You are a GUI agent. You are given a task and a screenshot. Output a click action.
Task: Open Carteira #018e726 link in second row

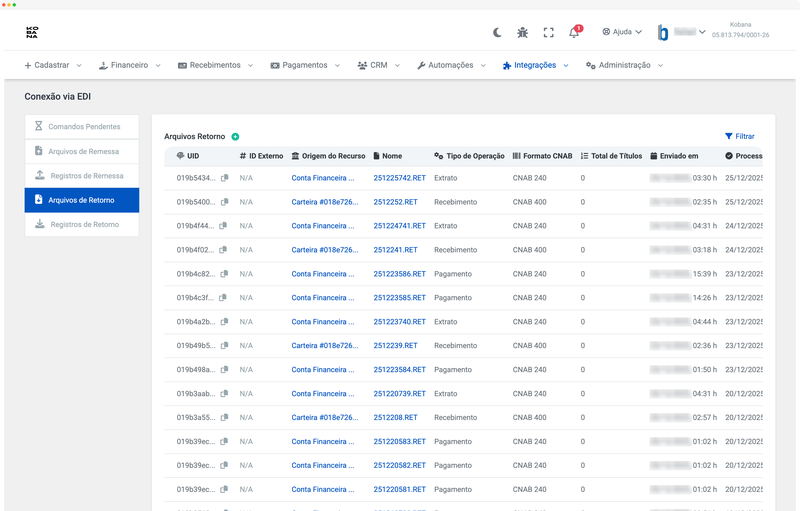324,202
